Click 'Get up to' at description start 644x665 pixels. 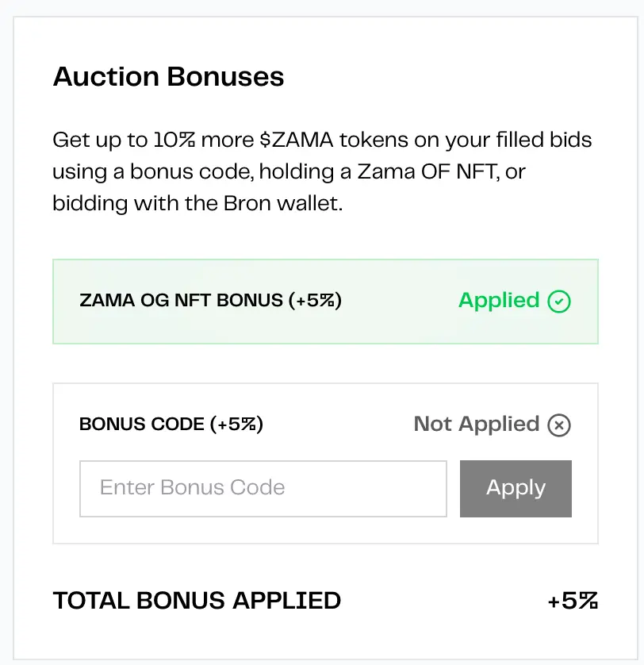click(100, 141)
